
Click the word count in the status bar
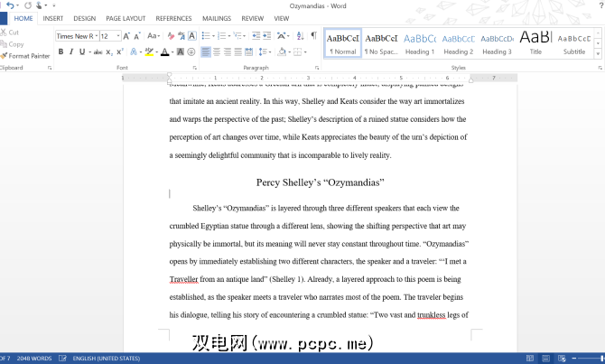(x=35, y=359)
